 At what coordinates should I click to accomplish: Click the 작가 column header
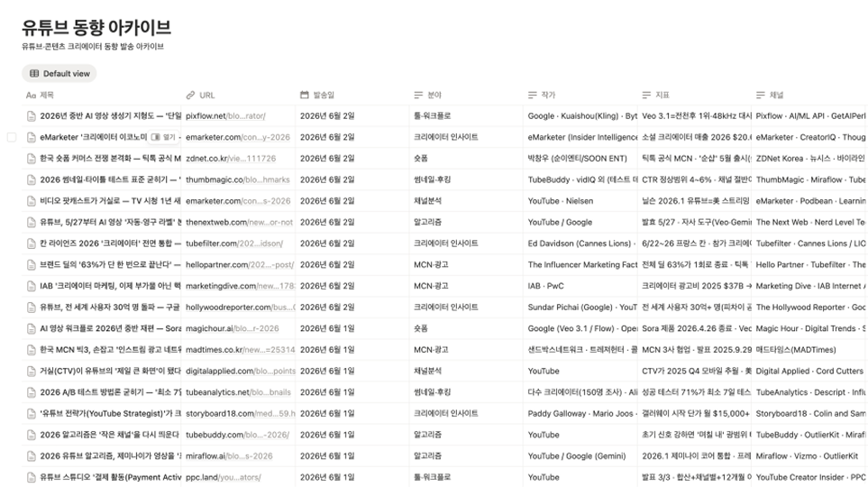[x=549, y=96]
